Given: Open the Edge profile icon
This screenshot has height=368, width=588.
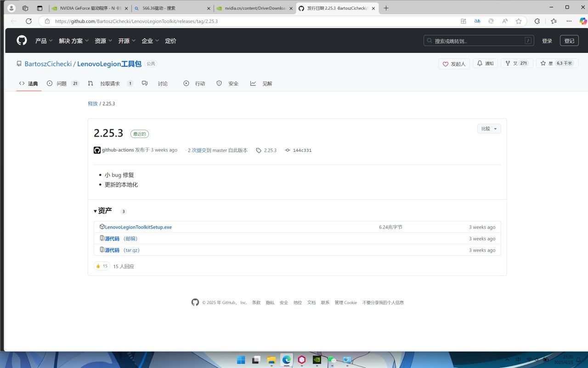Looking at the screenshot, I should tap(12, 8).
